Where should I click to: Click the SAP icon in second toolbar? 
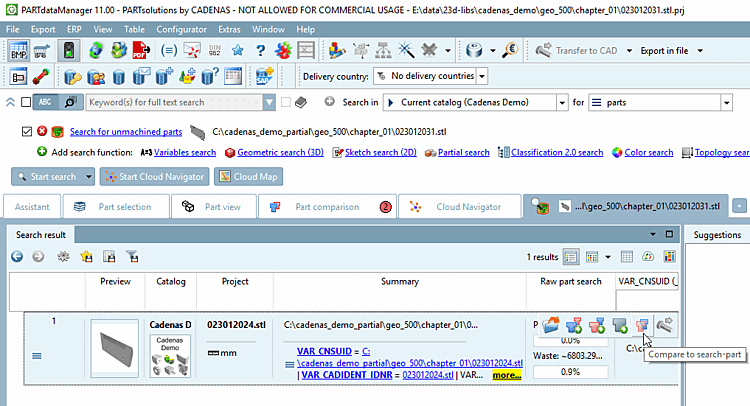(x=264, y=76)
